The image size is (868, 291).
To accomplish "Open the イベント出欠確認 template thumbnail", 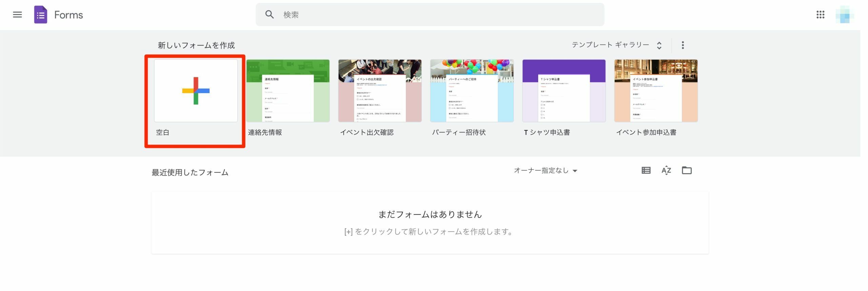I will click(x=380, y=91).
